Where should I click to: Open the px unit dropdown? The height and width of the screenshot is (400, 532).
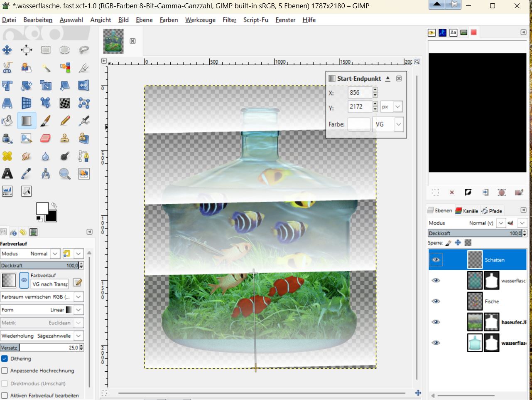pyautogui.click(x=397, y=107)
